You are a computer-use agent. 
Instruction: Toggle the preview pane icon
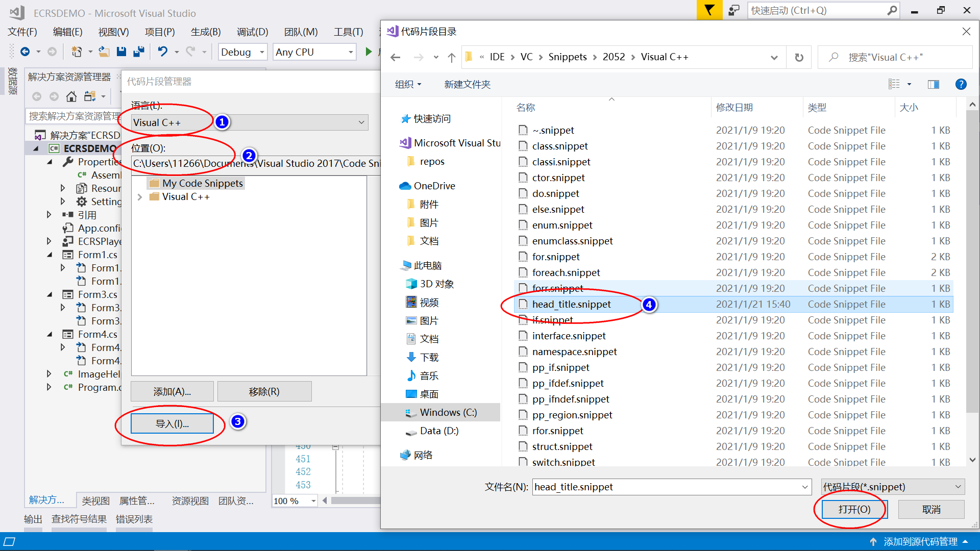point(933,84)
